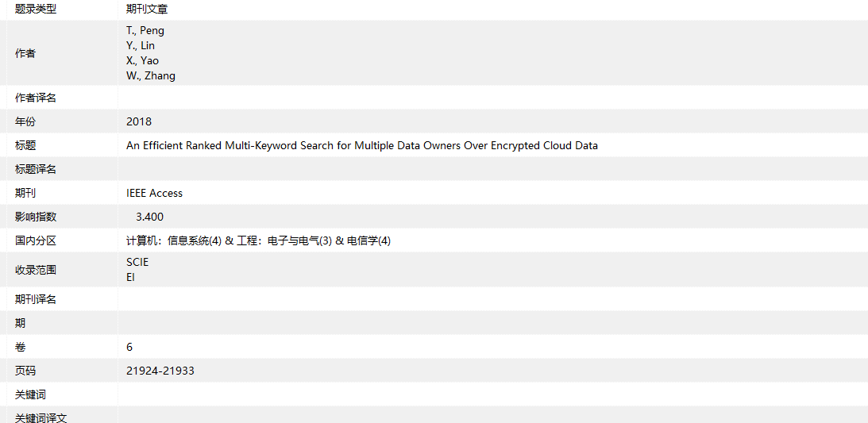Click the article title text
This screenshot has height=423, width=868.
pos(361,146)
